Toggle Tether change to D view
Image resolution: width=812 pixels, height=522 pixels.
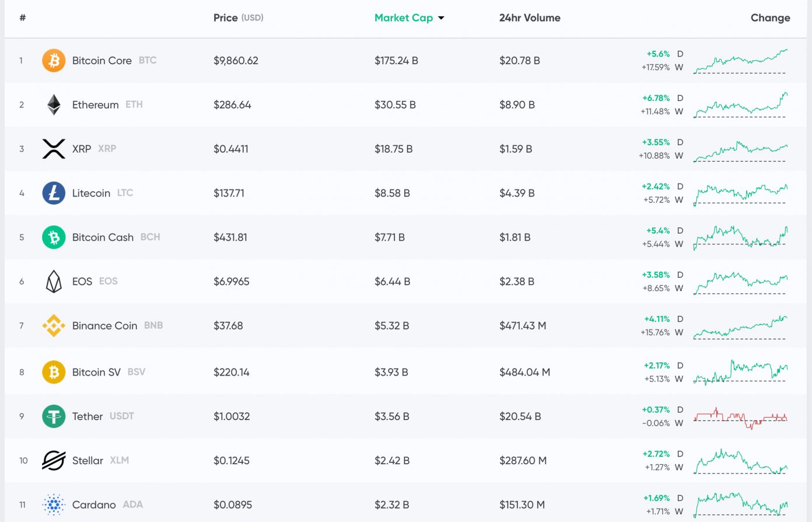point(679,409)
